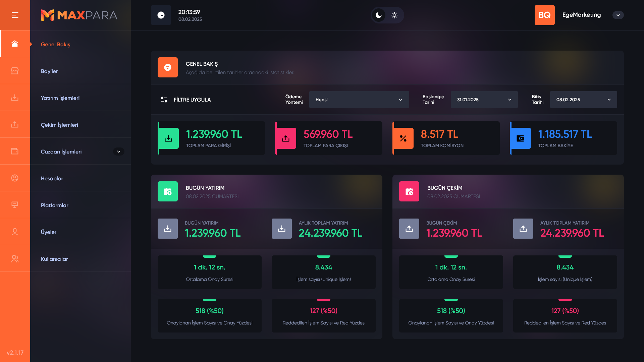Click the Bayiler store icon
644x362 pixels.
[15, 71]
